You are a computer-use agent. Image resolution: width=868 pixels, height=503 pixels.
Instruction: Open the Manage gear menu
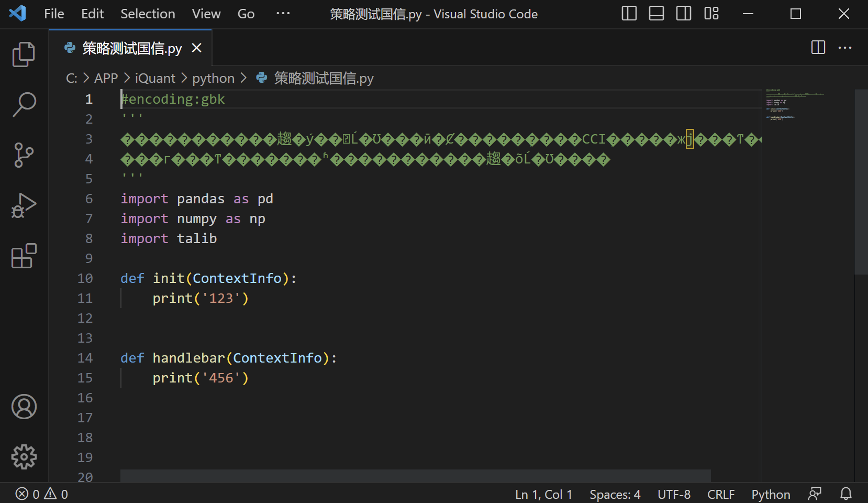point(24,457)
